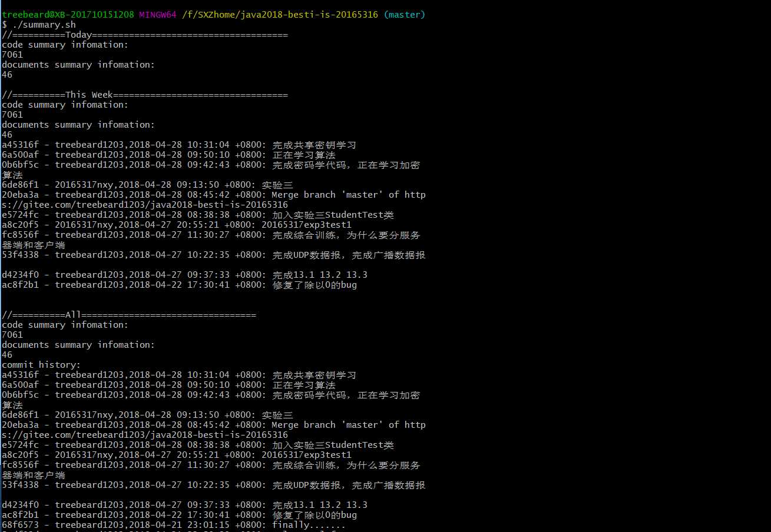The height and width of the screenshot is (532, 771).
Task: Click commit 53f4338 in the All section
Action: point(213,485)
